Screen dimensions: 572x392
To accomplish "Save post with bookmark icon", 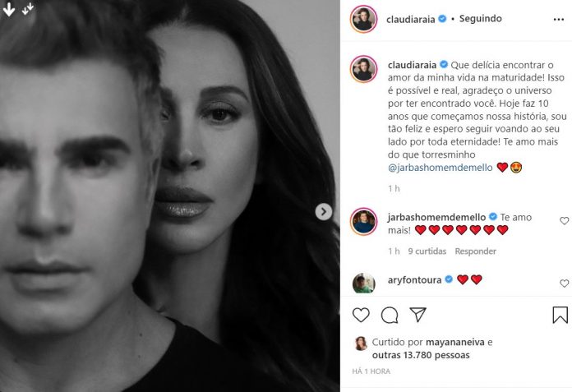I will [560, 315].
